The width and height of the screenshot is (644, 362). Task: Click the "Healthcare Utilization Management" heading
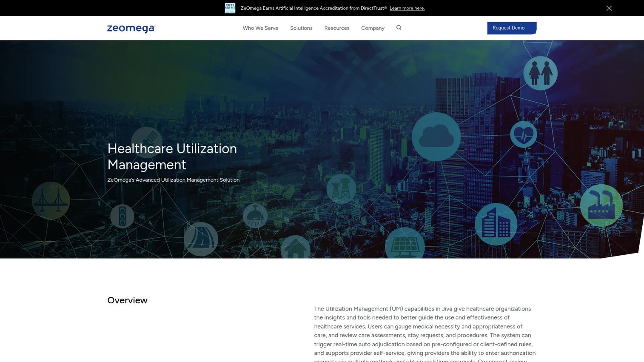tap(172, 156)
